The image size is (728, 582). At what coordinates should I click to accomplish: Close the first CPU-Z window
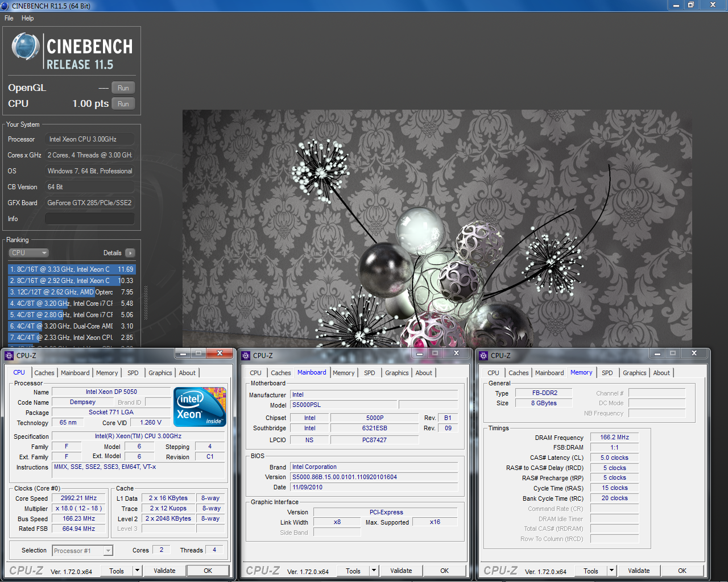[219, 353]
